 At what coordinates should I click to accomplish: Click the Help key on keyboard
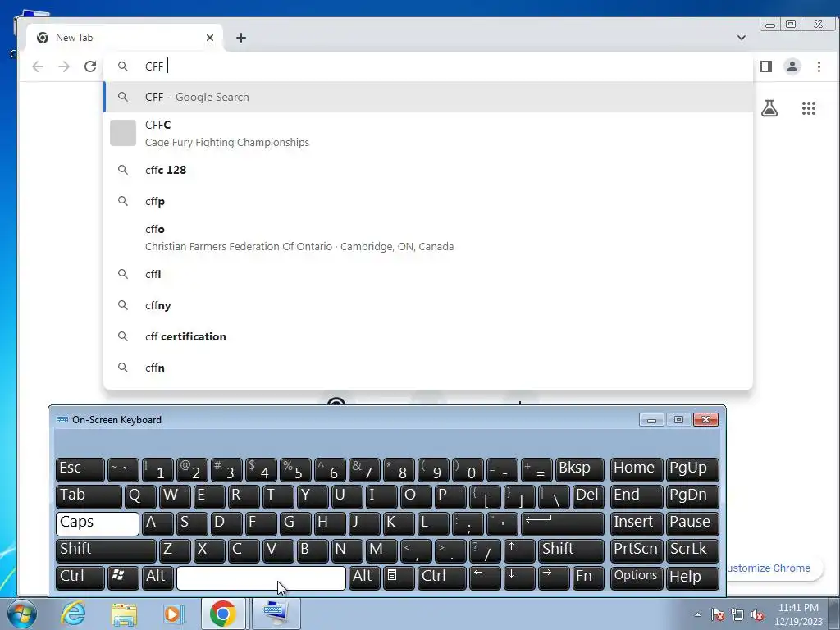tap(692, 577)
